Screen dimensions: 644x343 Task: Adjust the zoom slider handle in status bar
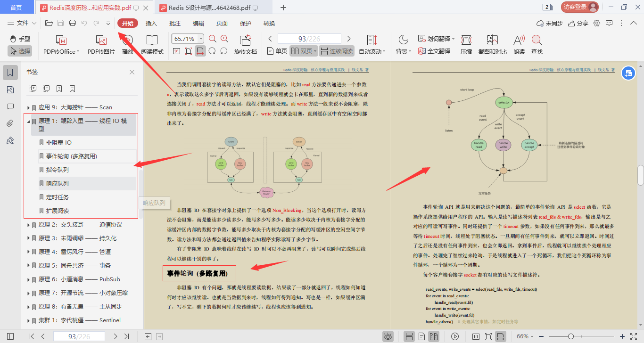coord(571,336)
